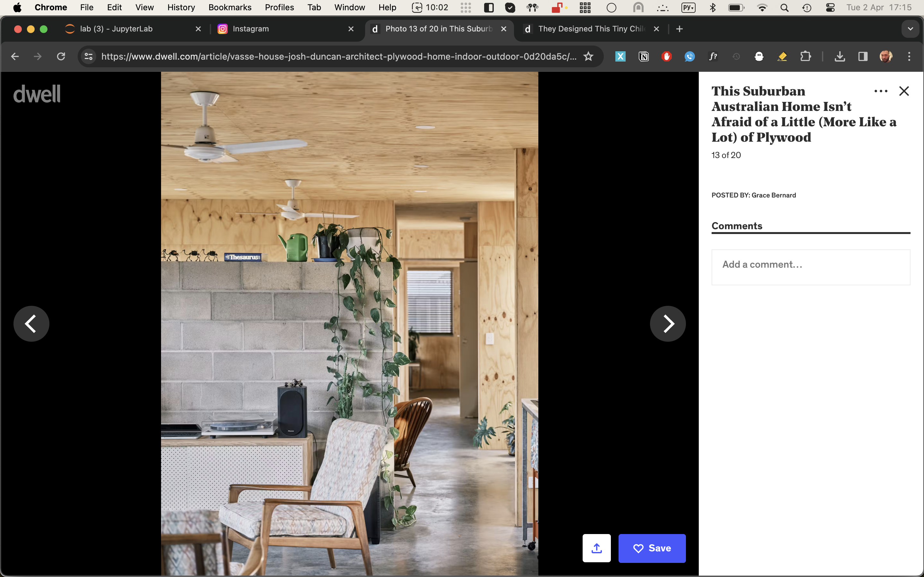924x577 pixels.
Task: Open the three-dots more options menu
Action: (x=880, y=91)
